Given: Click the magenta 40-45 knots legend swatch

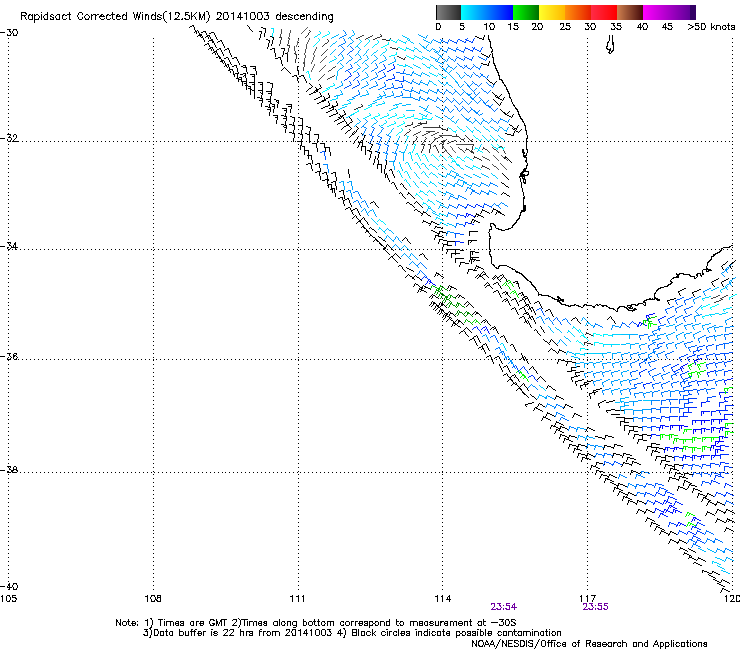Looking at the screenshot, I should coord(656,12).
